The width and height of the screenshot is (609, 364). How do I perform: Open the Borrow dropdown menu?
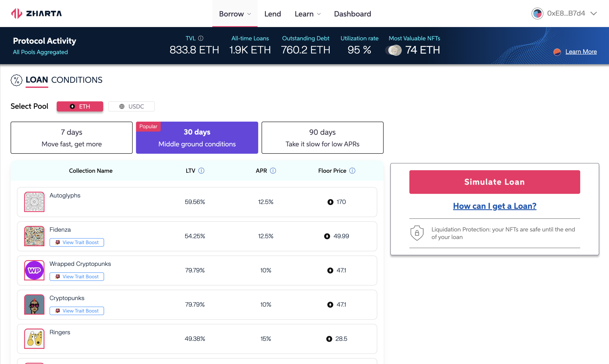pyautogui.click(x=235, y=14)
